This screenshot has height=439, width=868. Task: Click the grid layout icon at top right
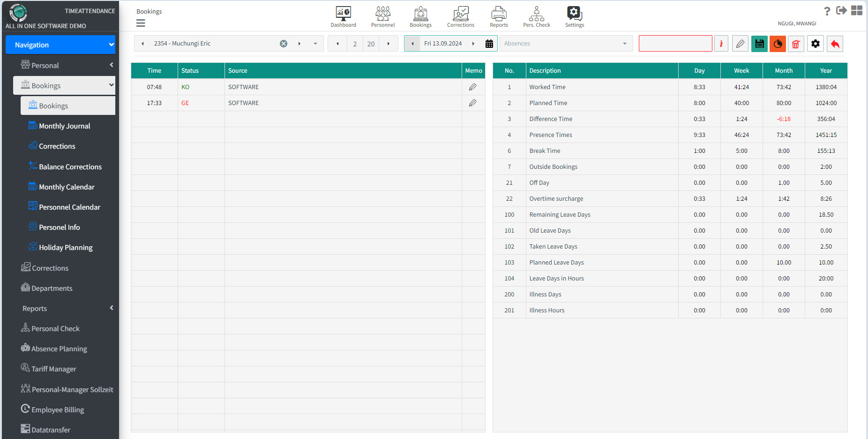[857, 10]
